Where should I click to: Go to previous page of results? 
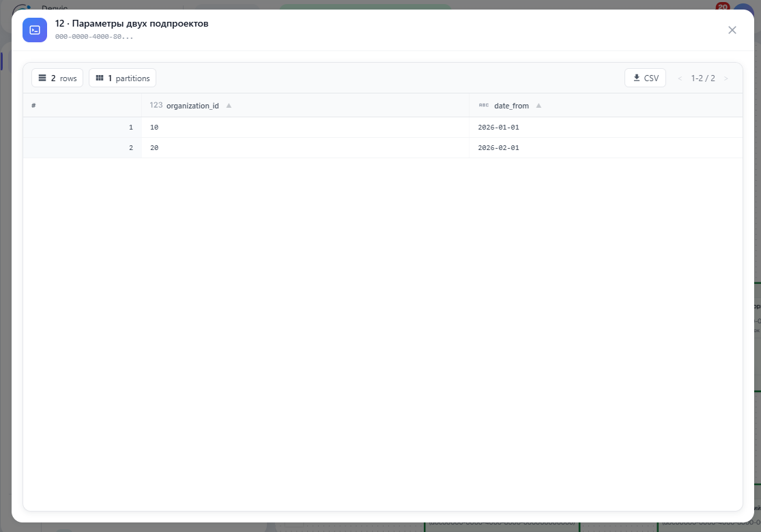click(680, 78)
